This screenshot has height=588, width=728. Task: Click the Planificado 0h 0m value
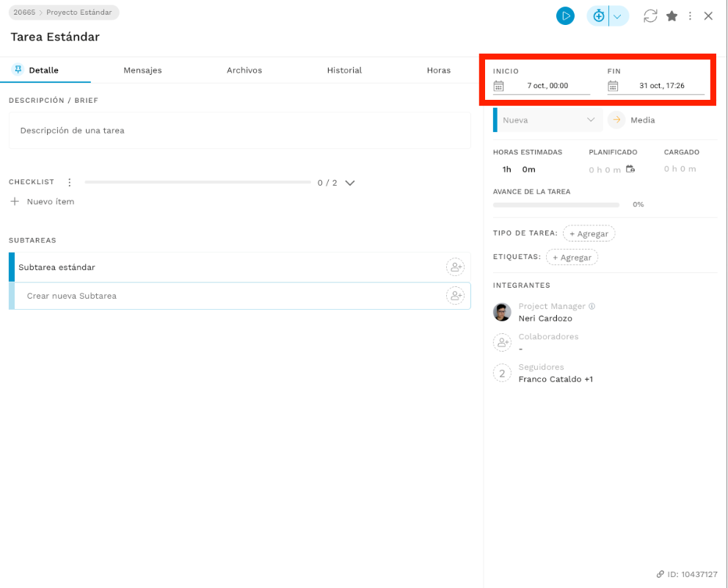click(605, 170)
